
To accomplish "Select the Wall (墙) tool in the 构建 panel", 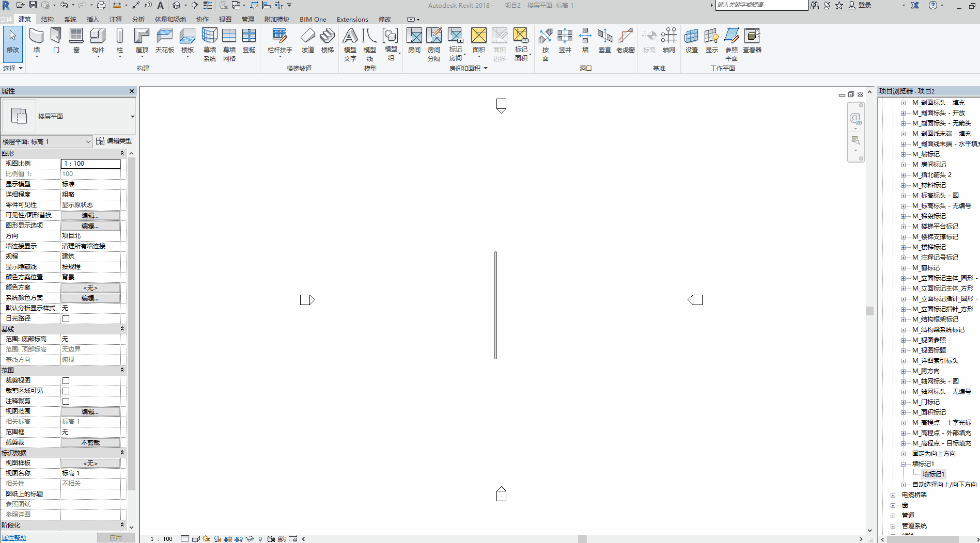I will (x=36, y=41).
